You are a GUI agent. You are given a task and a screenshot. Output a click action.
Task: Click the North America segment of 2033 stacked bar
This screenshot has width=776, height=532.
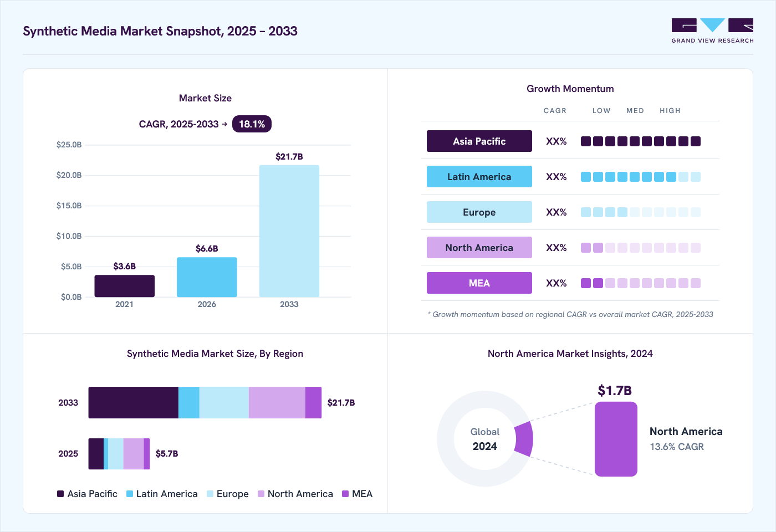pyautogui.click(x=277, y=402)
